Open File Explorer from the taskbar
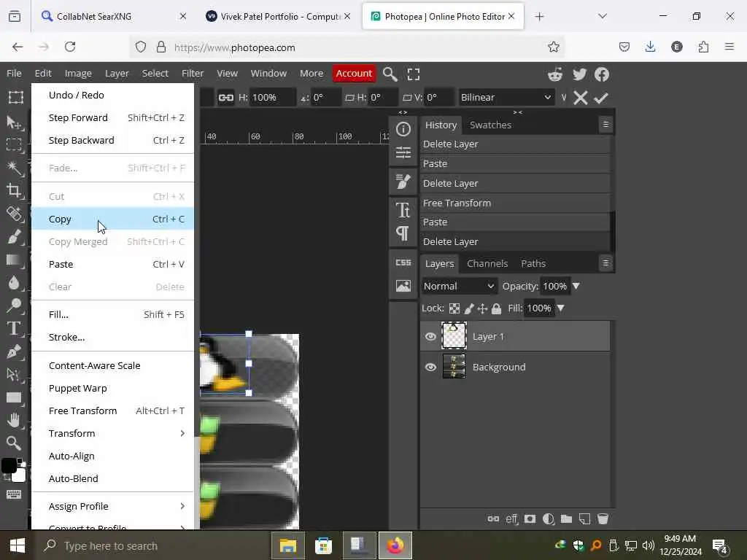Viewport: 747px width, 560px height. pyautogui.click(x=287, y=545)
